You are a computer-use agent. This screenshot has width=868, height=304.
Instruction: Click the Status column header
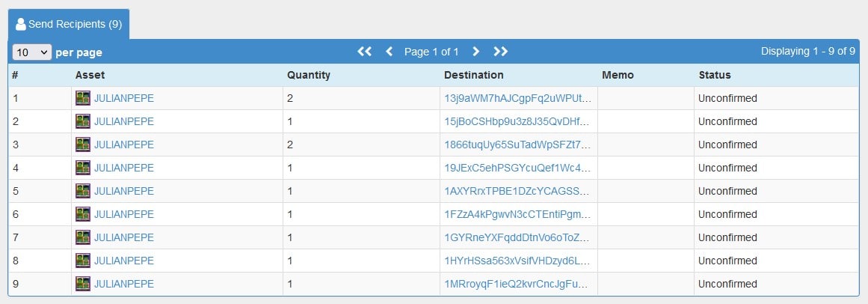click(715, 75)
